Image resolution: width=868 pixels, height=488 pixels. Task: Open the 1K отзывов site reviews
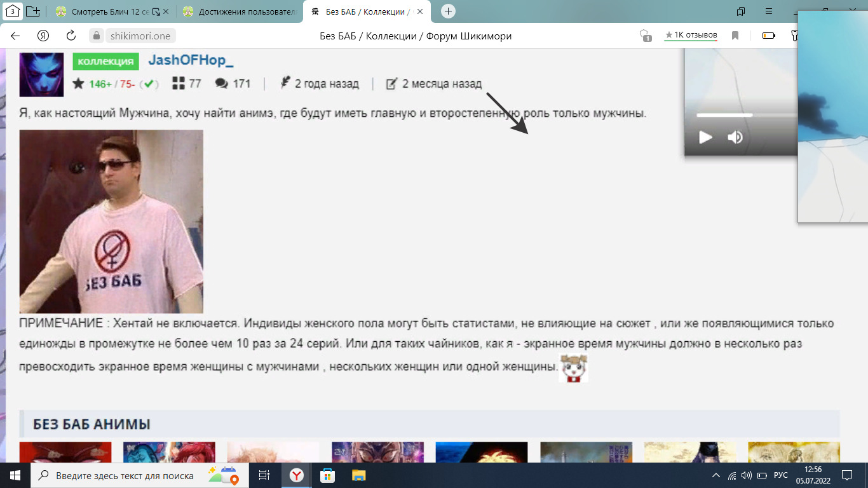coord(691,36)
